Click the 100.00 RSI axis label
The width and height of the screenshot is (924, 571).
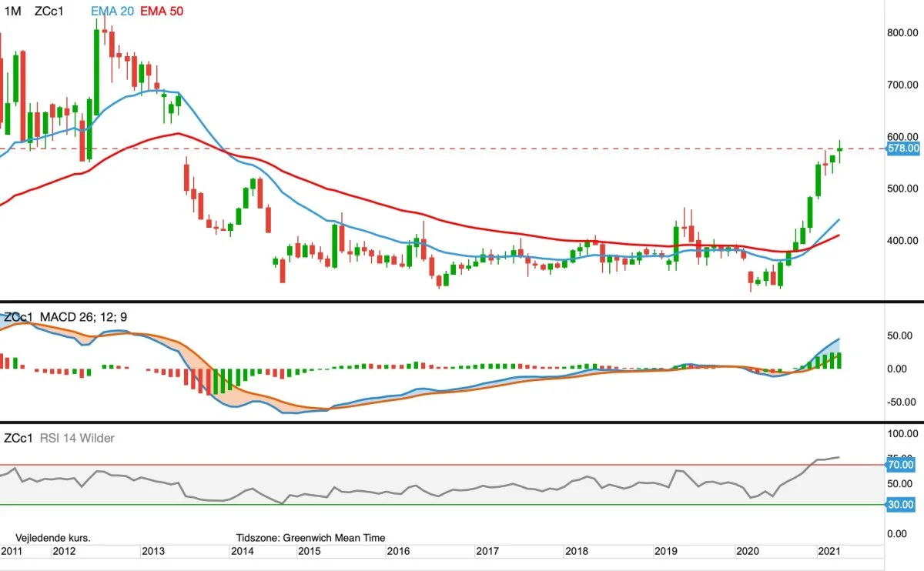(902, 435)
